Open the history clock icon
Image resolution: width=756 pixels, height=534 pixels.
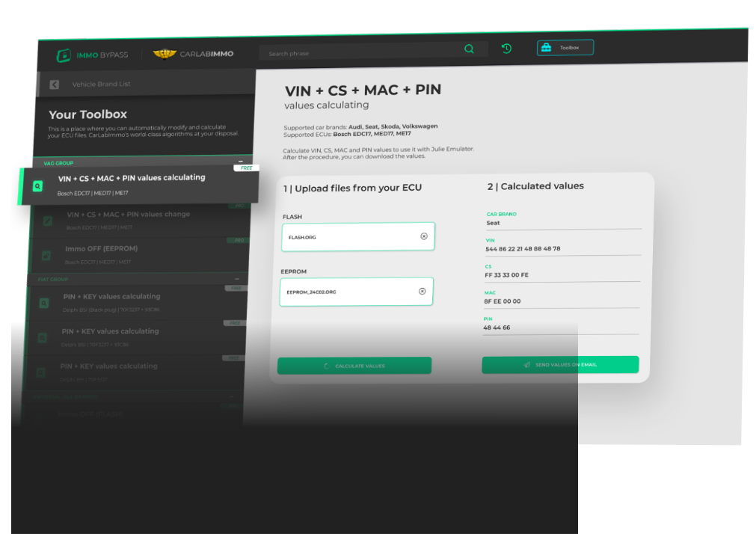click(x=506, y=48)
